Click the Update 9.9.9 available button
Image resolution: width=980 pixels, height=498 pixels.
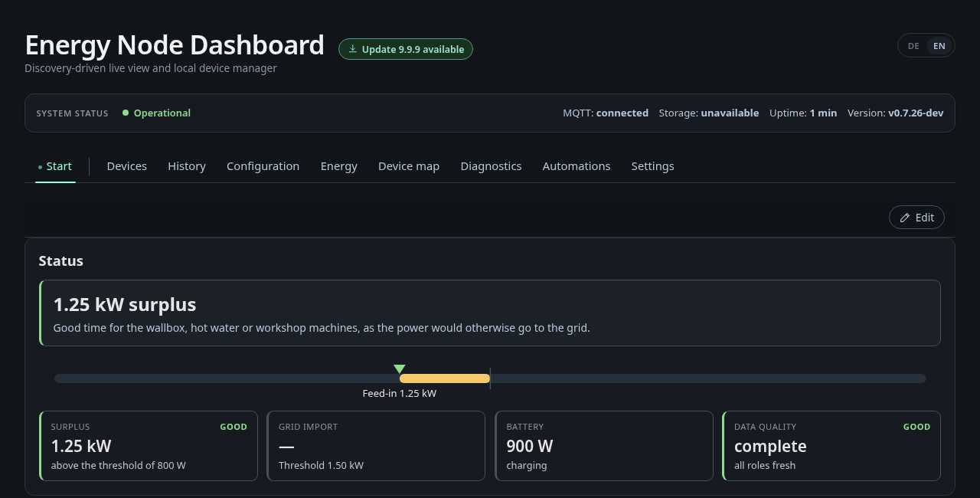pyautogui.click(x=406, y=49)
